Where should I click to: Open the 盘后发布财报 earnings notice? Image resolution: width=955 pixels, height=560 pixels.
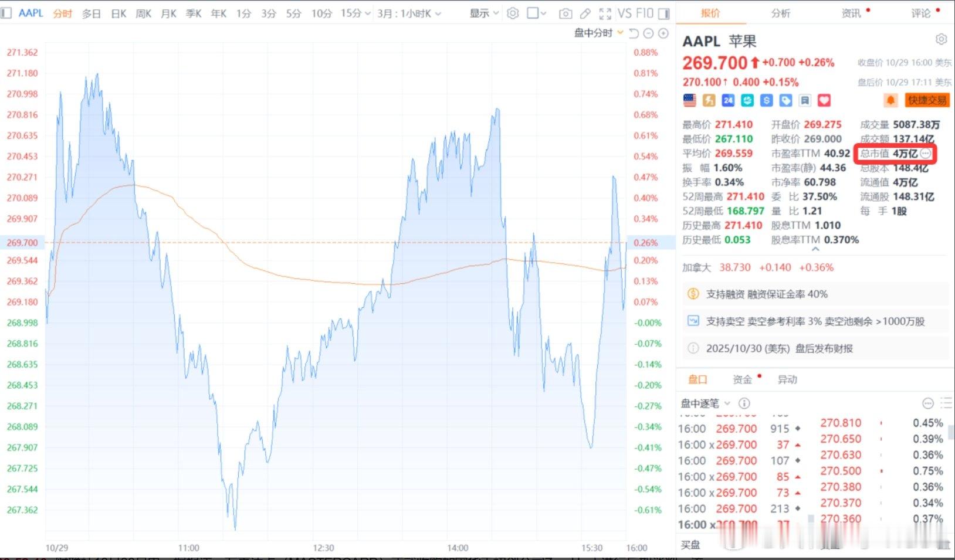coord(815,348)
